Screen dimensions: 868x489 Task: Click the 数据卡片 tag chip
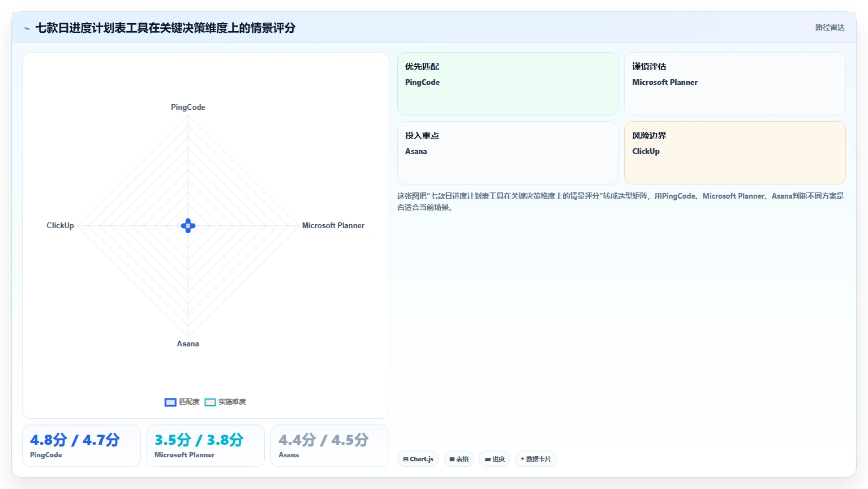pos(536,459)
